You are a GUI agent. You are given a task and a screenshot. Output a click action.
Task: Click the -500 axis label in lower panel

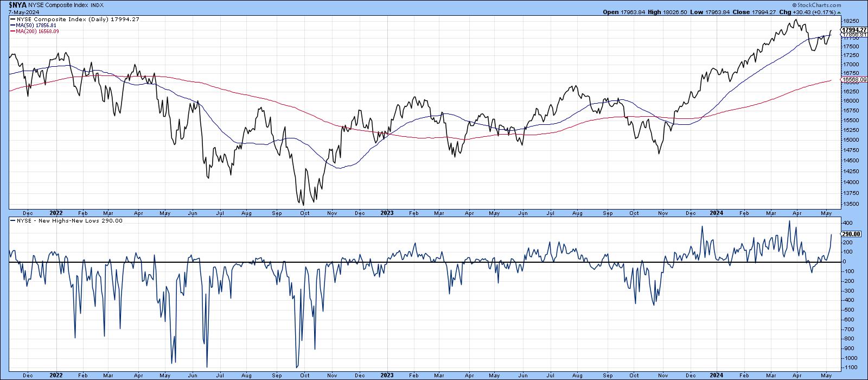848,310
